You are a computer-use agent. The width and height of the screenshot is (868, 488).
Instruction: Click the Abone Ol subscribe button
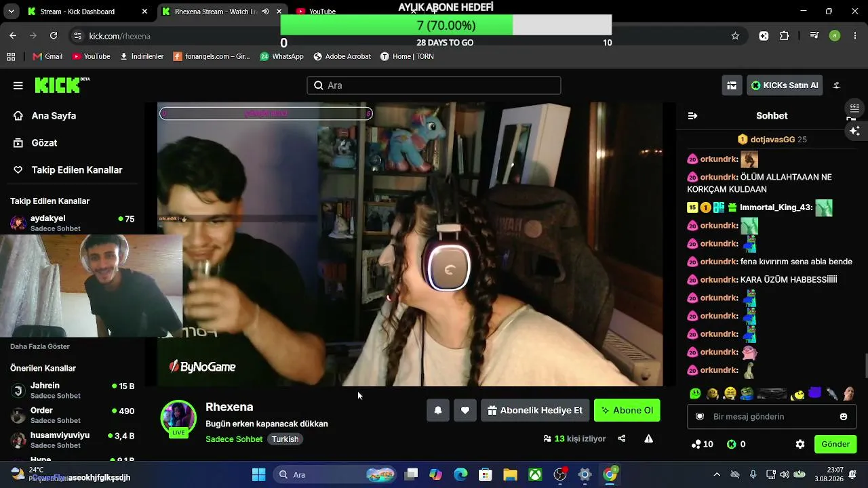click(x=627, y=410)
